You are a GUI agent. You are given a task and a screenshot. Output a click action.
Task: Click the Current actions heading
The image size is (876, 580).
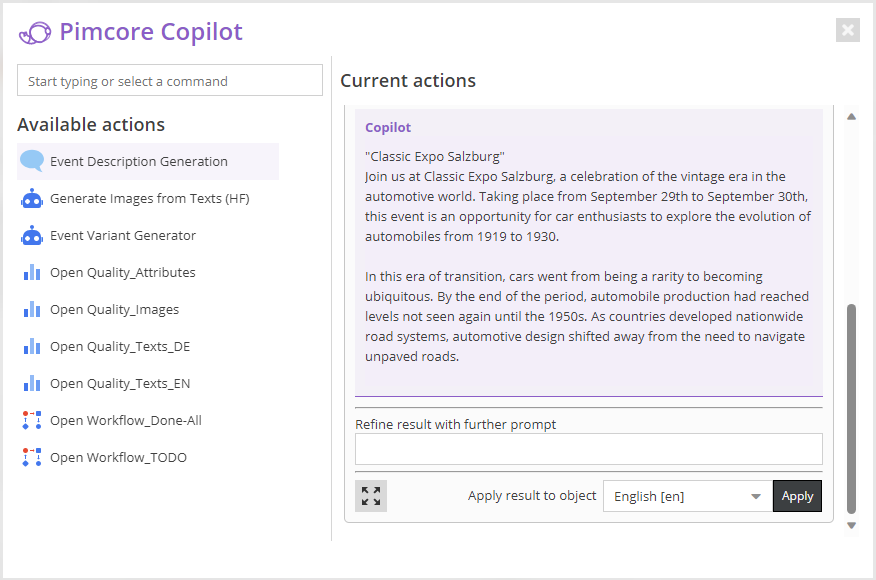pyautogui.click(x=408, y=80)
